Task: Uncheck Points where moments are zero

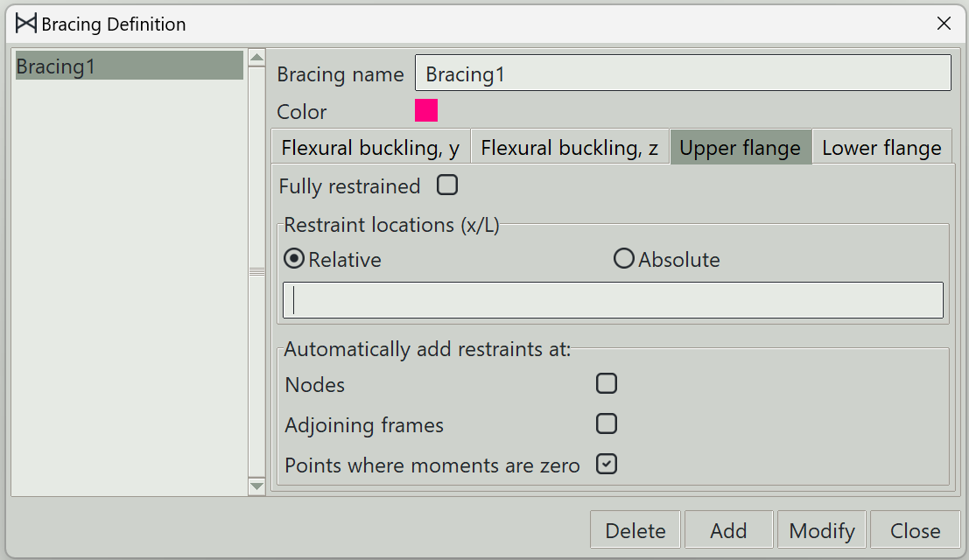Action: pos(607,464)
